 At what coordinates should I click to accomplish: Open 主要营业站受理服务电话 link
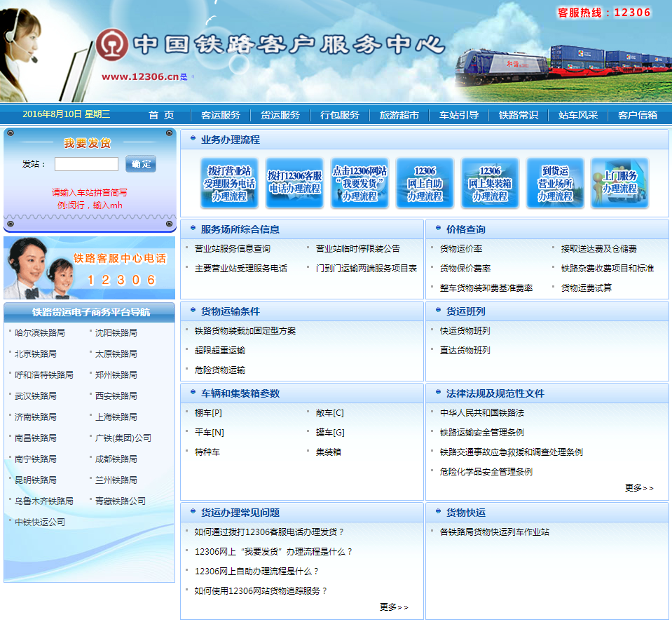241,269
